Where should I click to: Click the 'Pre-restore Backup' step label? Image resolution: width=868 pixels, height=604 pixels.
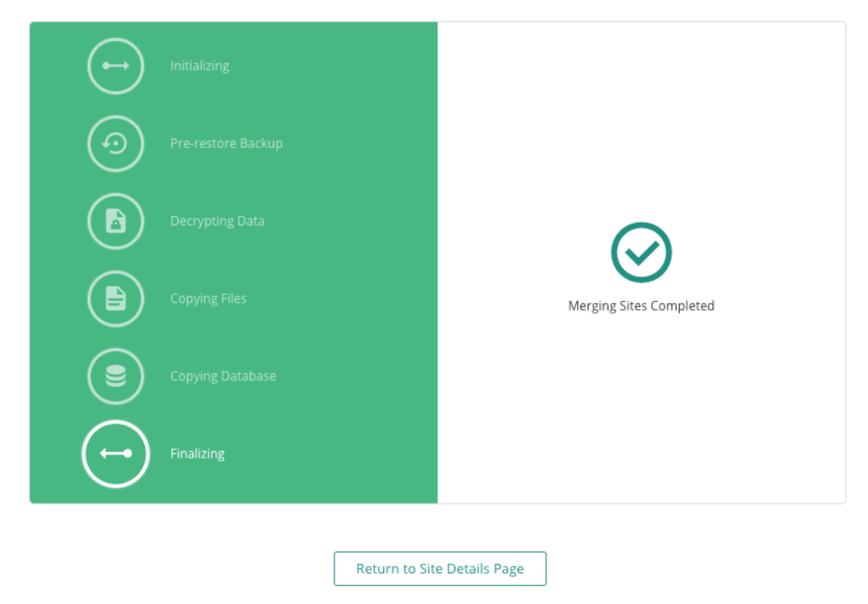coord(226,144)
